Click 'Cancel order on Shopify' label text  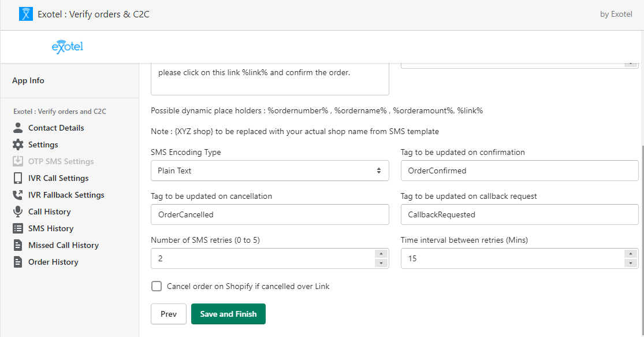point(248,287)
